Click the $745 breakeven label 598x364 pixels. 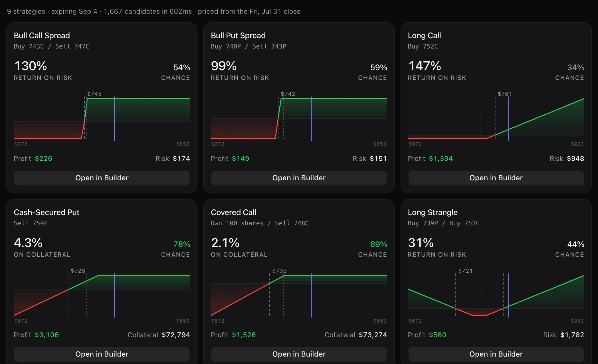[x=94, y=94]
